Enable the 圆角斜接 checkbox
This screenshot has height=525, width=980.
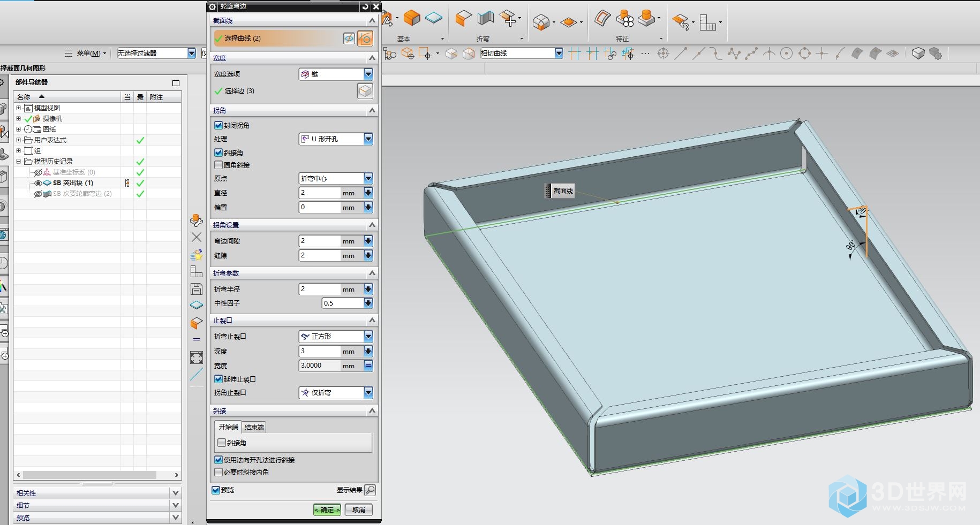pos(218,165)
